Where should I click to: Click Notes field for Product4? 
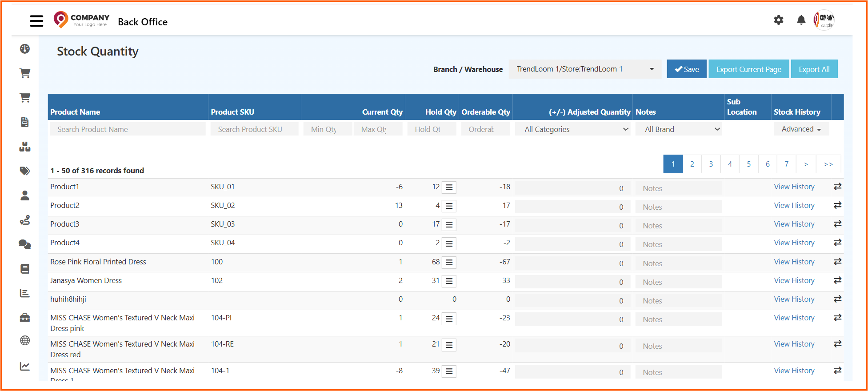coord(679,244)
